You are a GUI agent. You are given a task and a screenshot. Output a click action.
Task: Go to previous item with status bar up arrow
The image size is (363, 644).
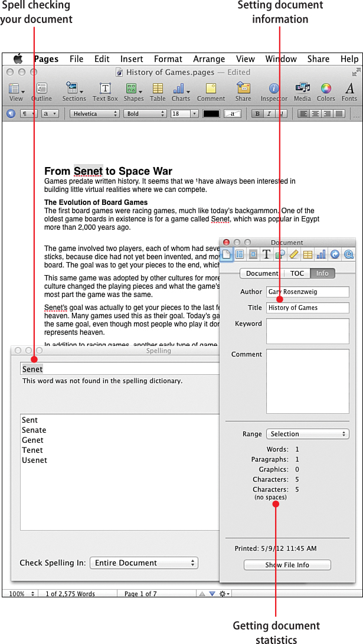point(202,593)
